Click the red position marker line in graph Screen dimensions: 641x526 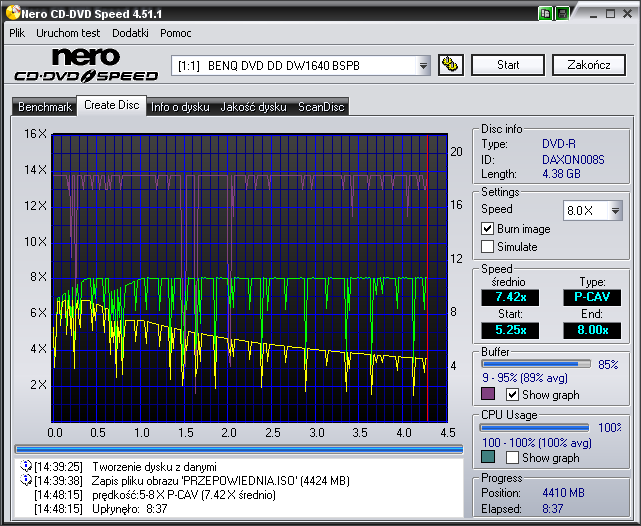tap(428, 278)
